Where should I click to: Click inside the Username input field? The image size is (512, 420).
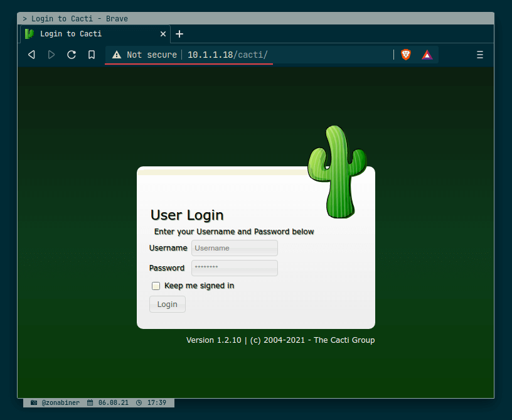[234, 248]
